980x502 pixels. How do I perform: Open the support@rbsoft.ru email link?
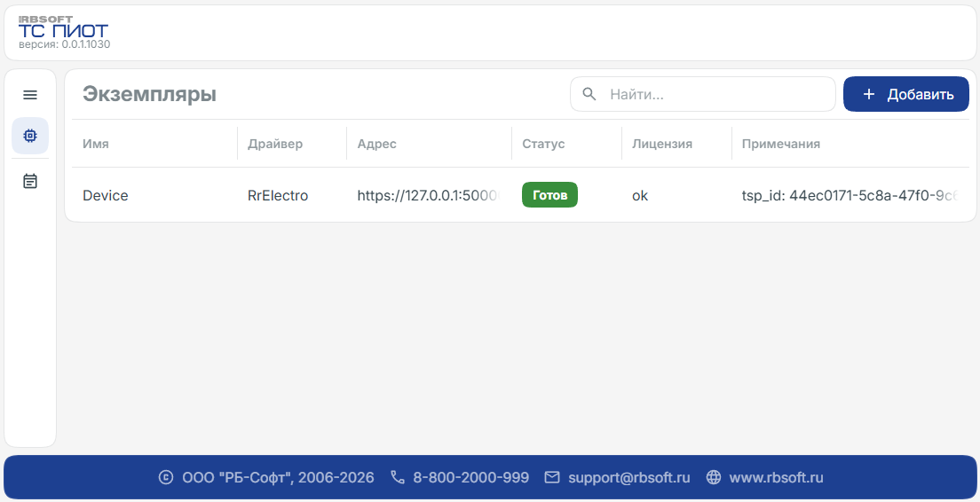(x=628, y=478)
